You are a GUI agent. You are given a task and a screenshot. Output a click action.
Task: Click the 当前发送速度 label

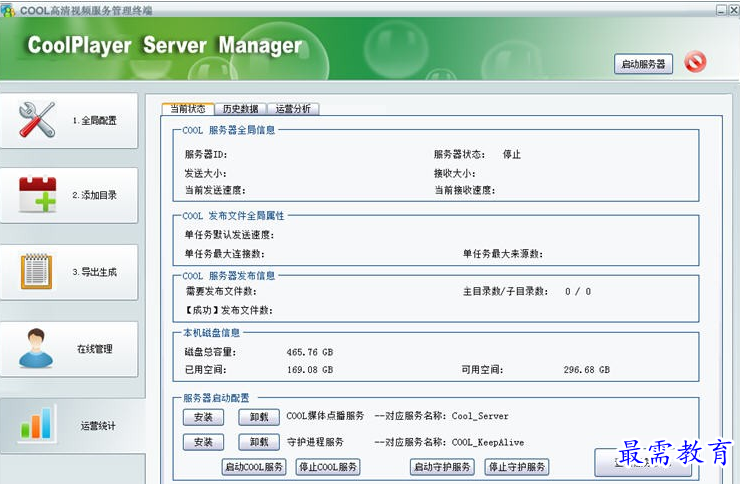click(x=215, y=190)
